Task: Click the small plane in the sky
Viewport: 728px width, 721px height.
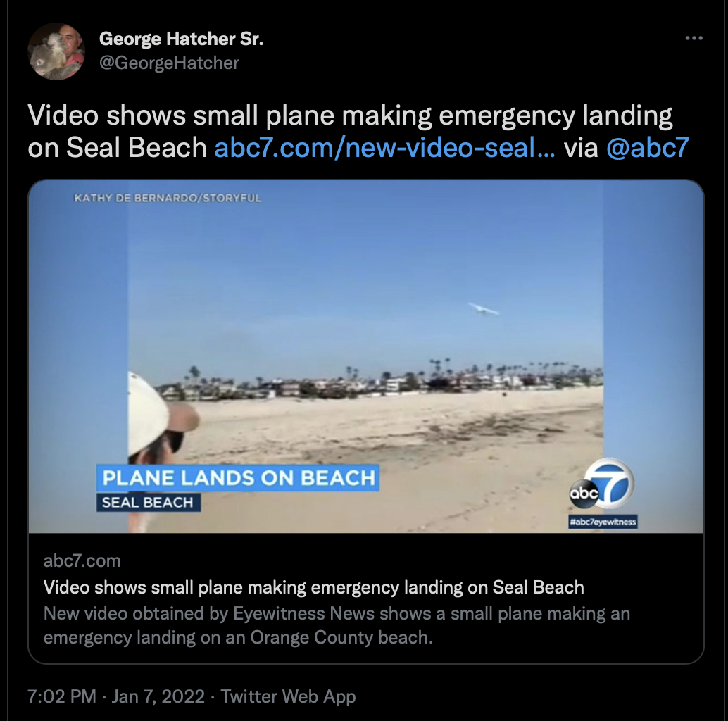Action: click(483, 308)
